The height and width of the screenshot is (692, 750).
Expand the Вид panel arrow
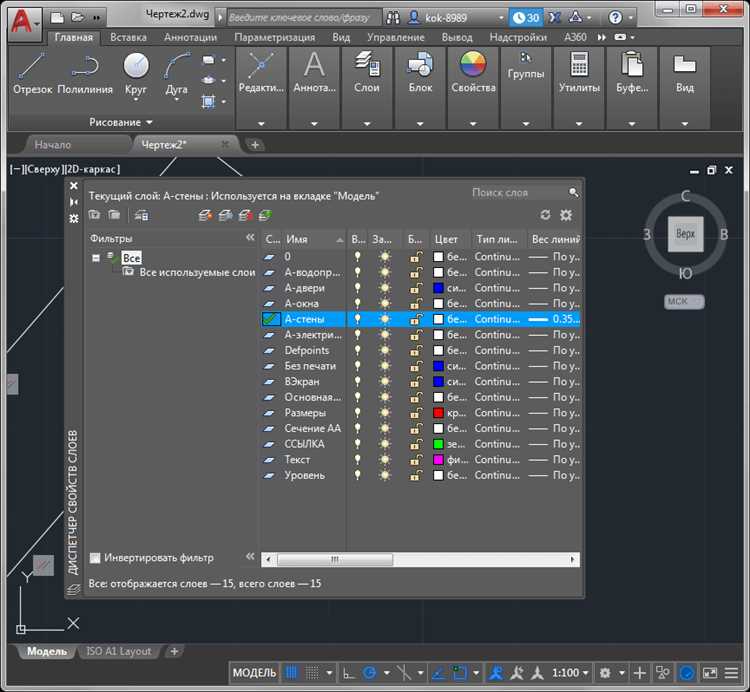tap(684, 123)
